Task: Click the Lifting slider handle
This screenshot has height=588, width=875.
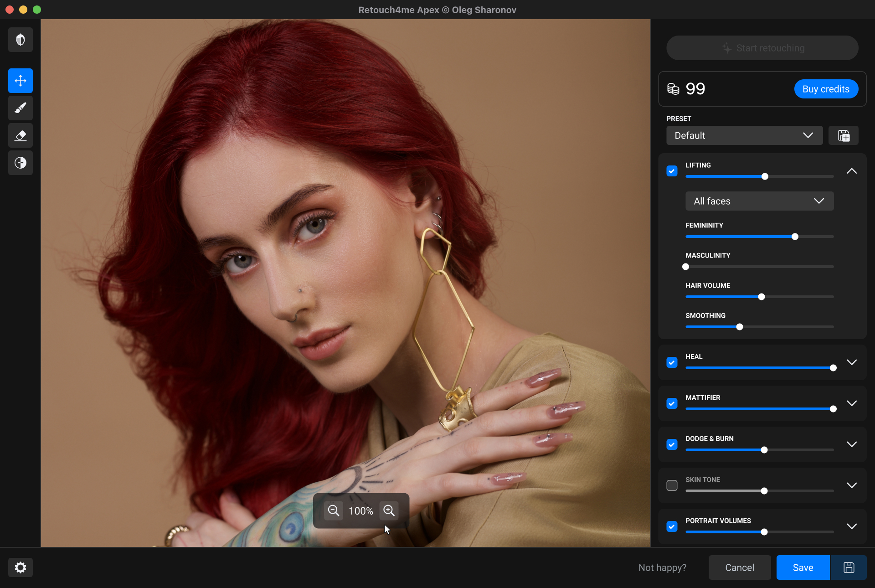Action: coord(765,176)
